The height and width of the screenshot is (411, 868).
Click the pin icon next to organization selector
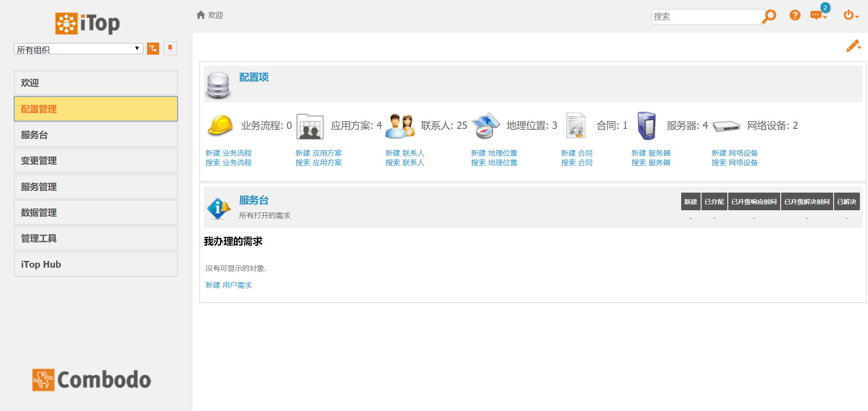170,48
